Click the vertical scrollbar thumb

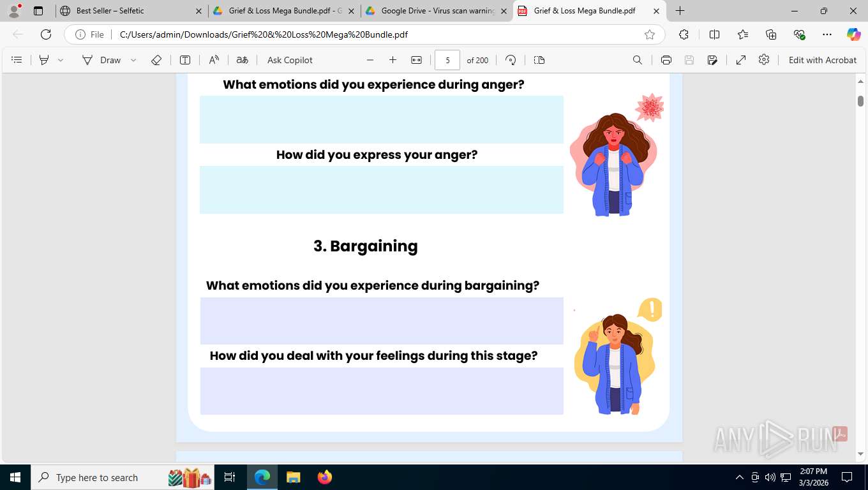(861, 101)
